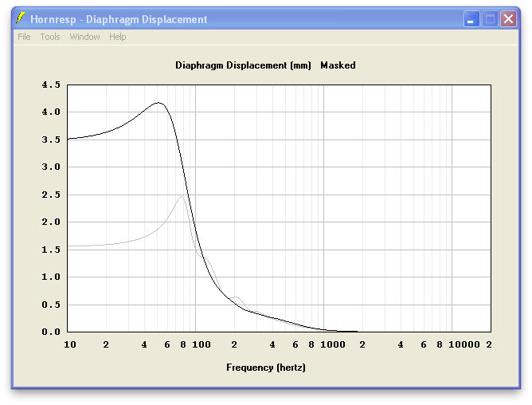Open the Tools menu
This screenshot has height=405, width=532.
[50, 37]
